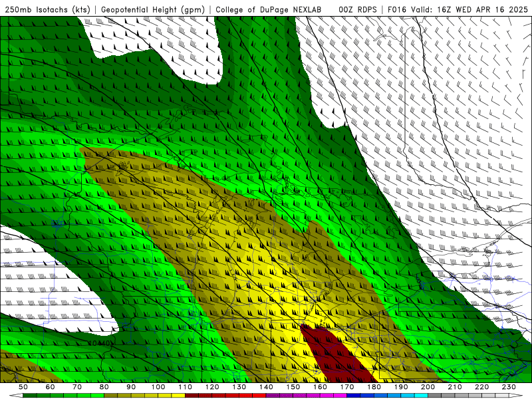Click the legend value "160"
This screenshot has width=532, height=399.
[x=321, y=387]
